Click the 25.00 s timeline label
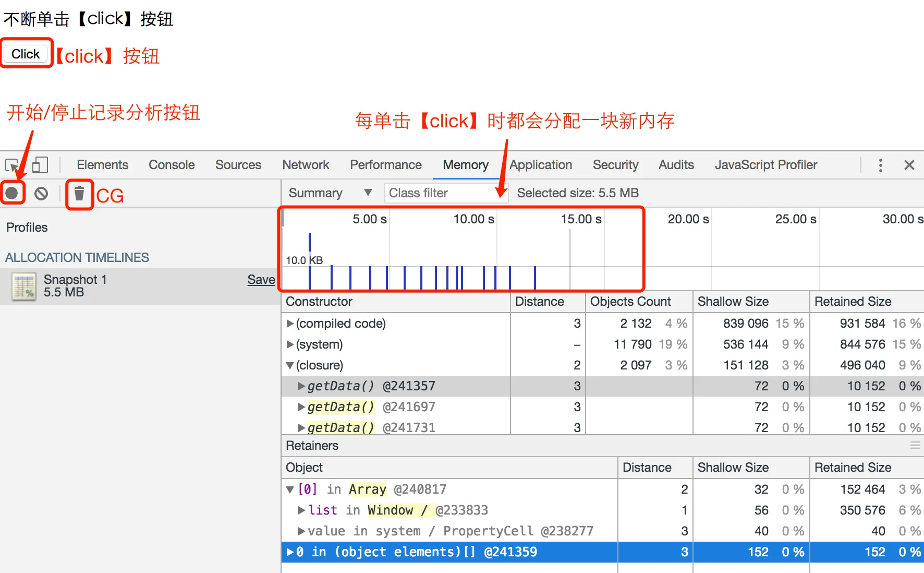Viewport: 924px width, 573px height. tap(796, 219)
